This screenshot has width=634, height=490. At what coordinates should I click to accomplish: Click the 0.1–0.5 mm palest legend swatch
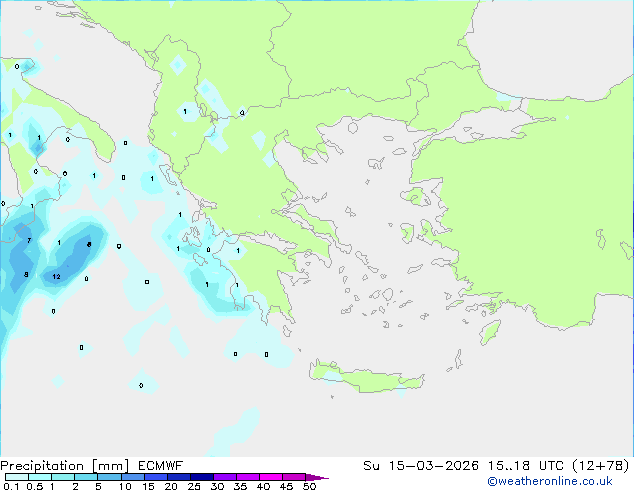click(17, 477)
